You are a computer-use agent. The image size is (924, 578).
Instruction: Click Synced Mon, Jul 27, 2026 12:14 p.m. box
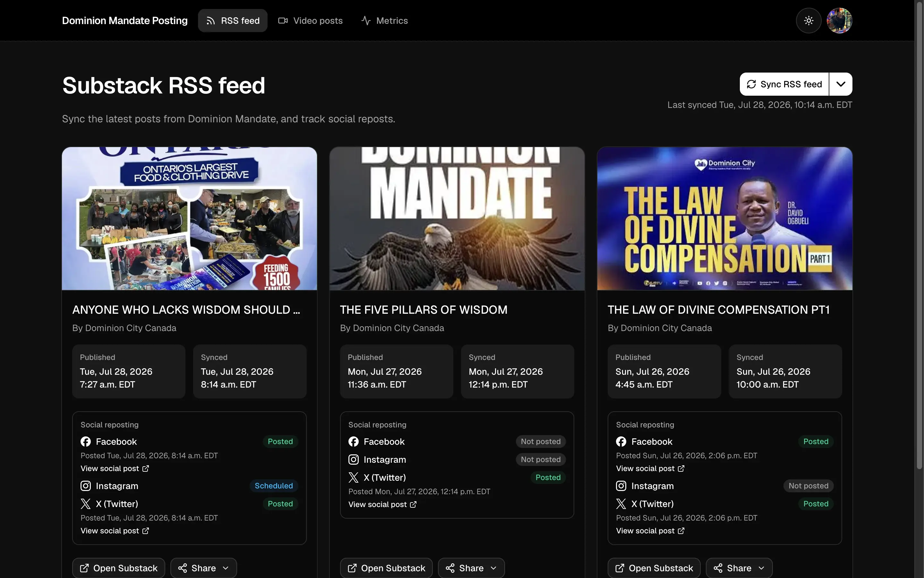point(518,372)
